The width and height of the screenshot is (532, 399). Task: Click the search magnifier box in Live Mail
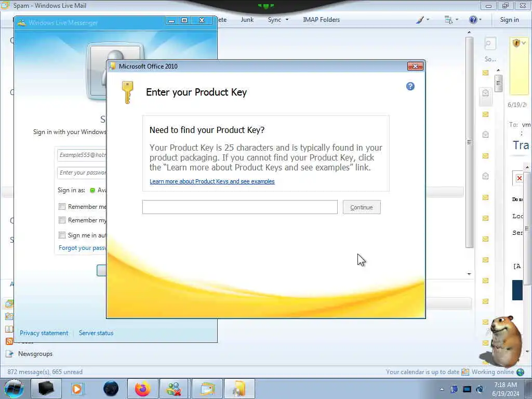coord(490,44)
